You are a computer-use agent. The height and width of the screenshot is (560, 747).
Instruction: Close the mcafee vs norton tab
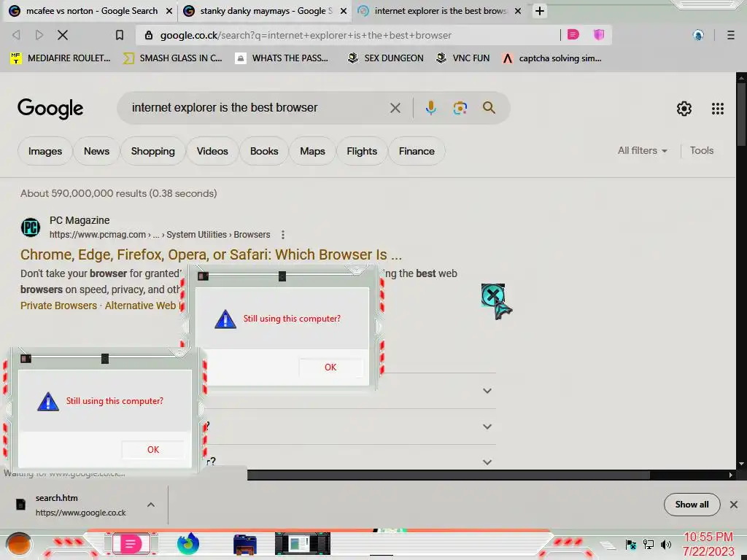click(169, 11)
